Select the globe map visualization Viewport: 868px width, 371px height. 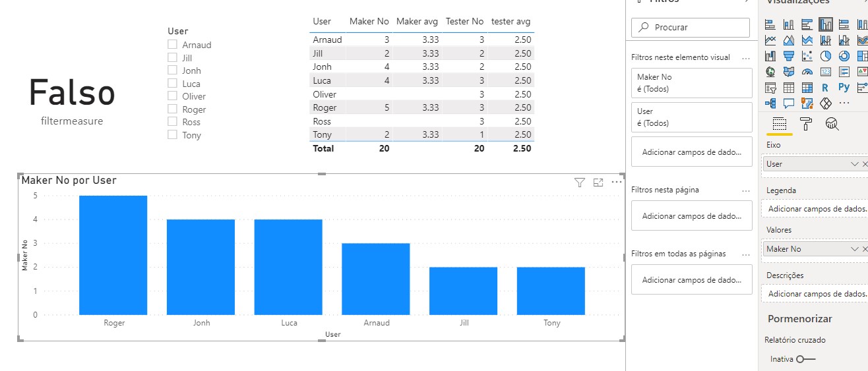point(770,72)
